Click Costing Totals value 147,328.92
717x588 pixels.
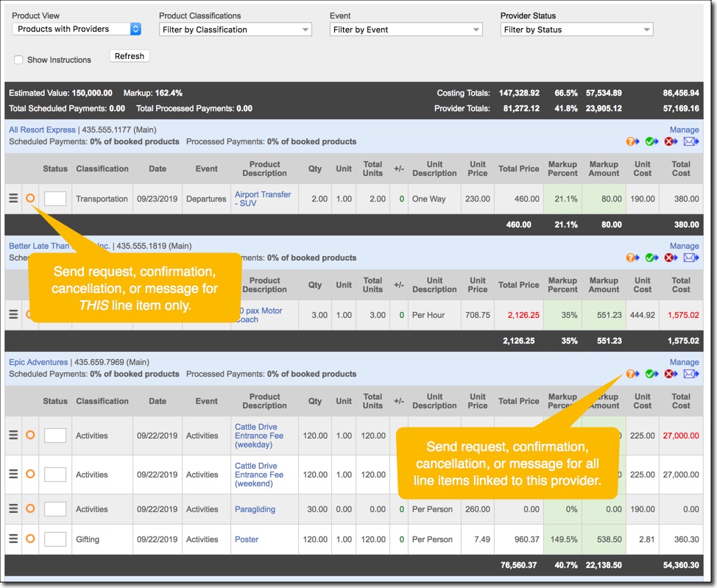pyautogui.click(x=519, y=93)
